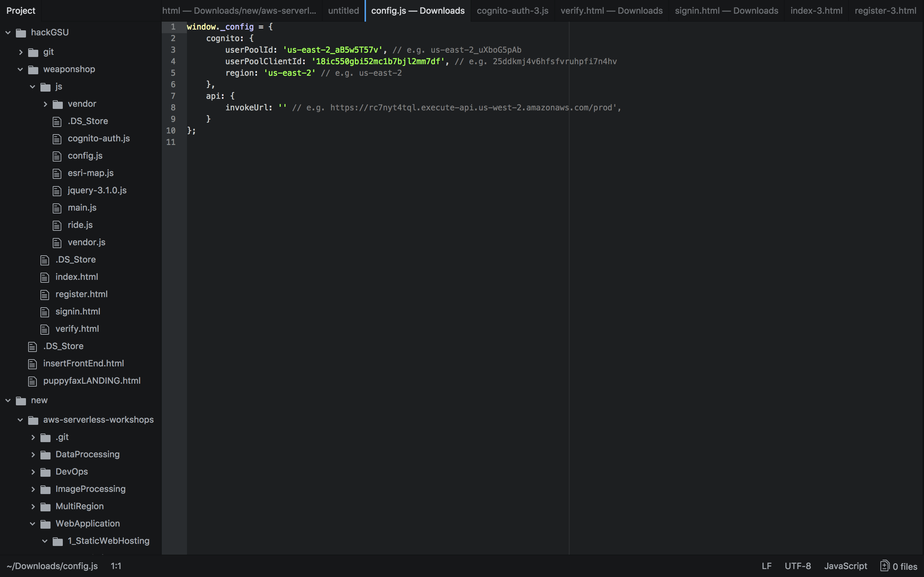This screenshot has height=577, width=924.
Task: Collapse the WebApplication folder chevron
Action: 33,524
